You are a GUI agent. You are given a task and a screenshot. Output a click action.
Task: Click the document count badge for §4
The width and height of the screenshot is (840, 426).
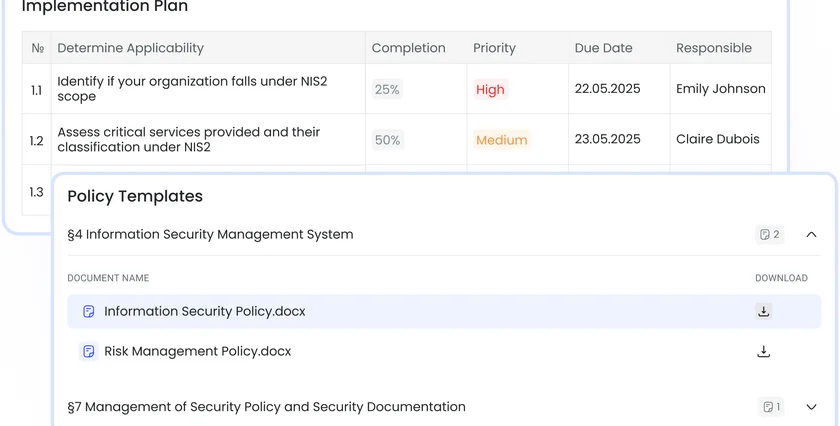click(x=769, y=235)
